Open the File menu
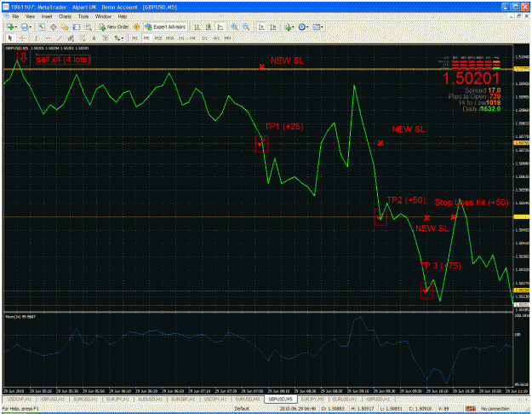The height and width of the screenshot is (414, 532). (15, 16)
